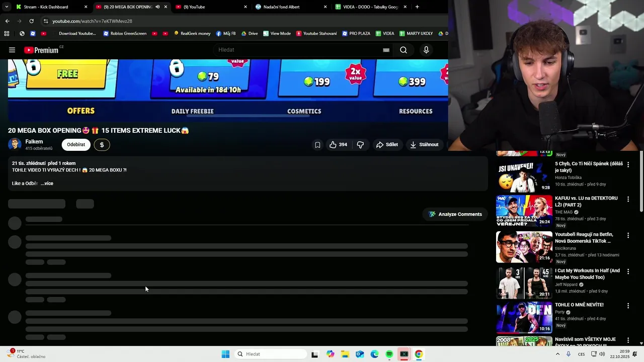Open the apps grid bookmark icon
644x362 pixels.
tap(7, 34)
